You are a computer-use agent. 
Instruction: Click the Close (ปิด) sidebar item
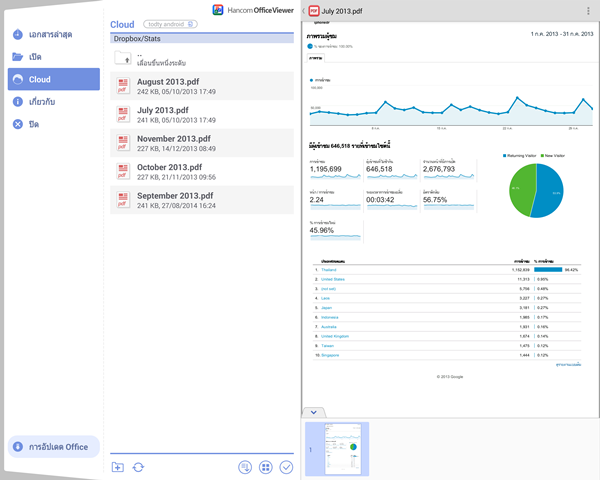(x=50, y=124)
